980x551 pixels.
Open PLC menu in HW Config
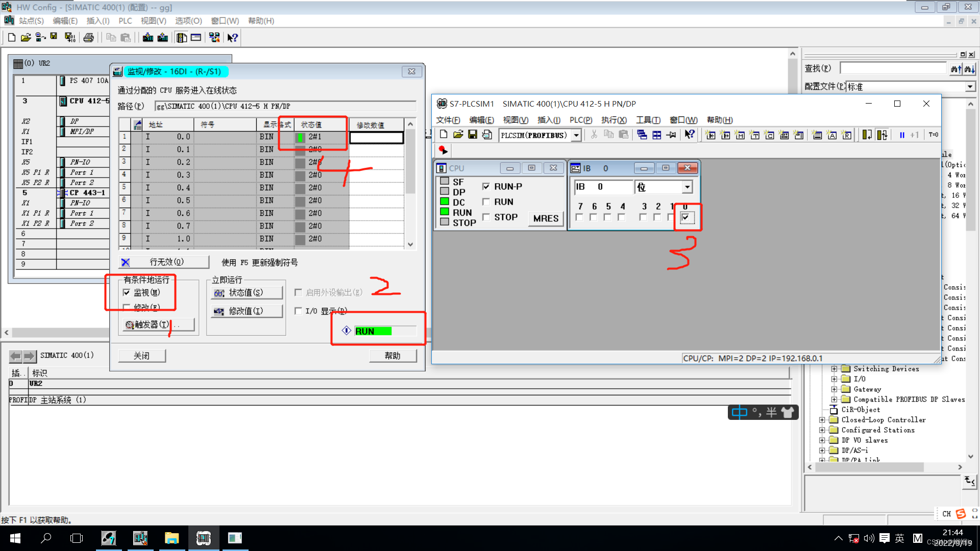(x=125, y=21)
